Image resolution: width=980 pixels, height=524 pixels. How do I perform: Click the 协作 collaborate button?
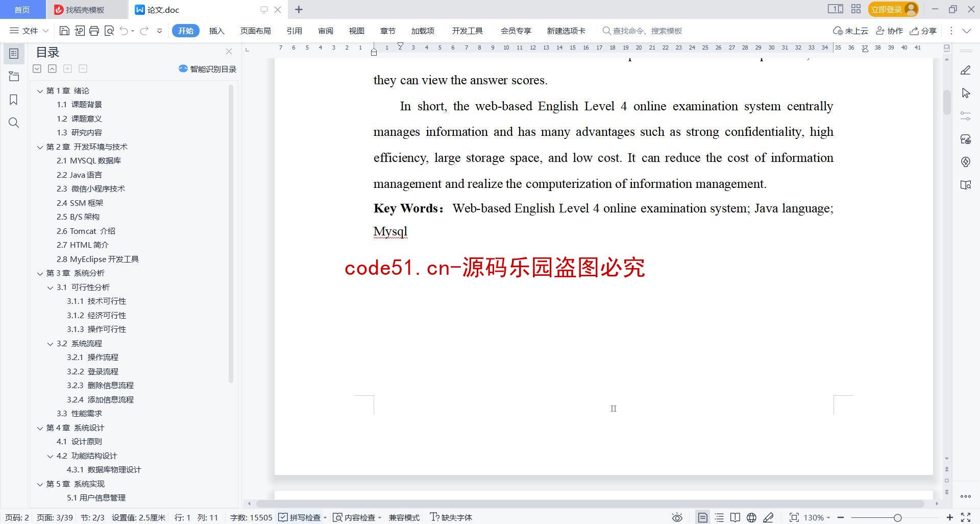[x=889, y=31]
